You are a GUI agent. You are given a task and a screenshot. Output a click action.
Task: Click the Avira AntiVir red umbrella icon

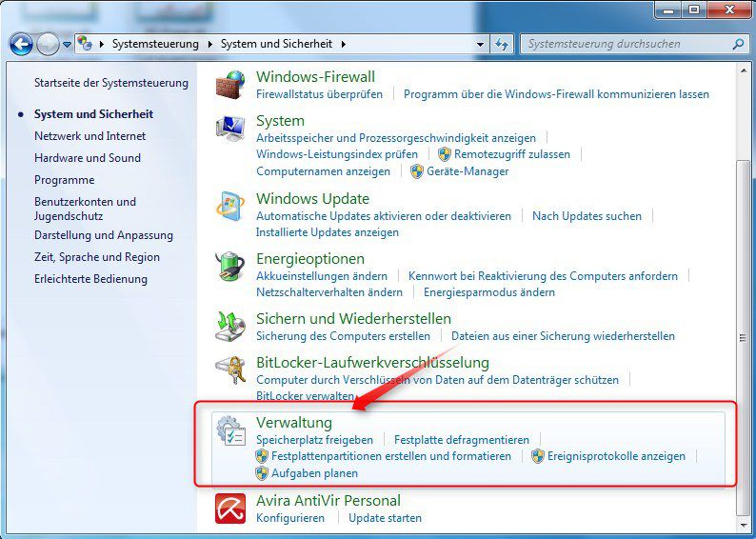click(230, 509)
